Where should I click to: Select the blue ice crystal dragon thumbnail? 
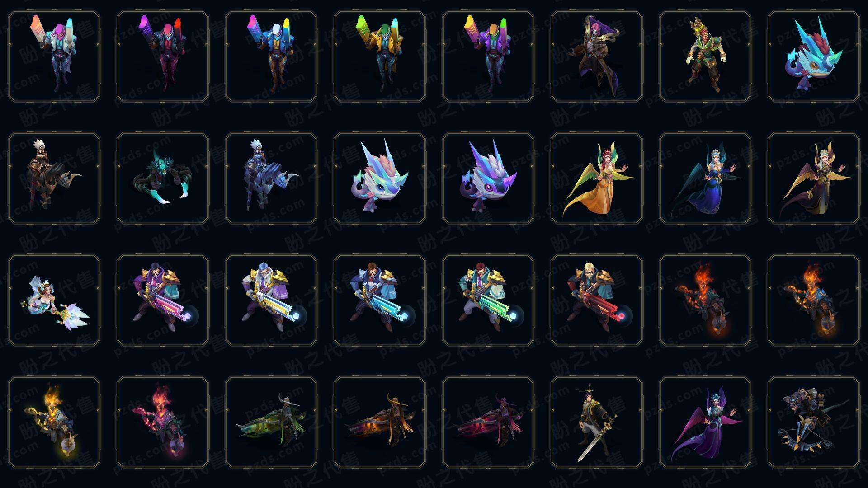click(x=813, y=56)
